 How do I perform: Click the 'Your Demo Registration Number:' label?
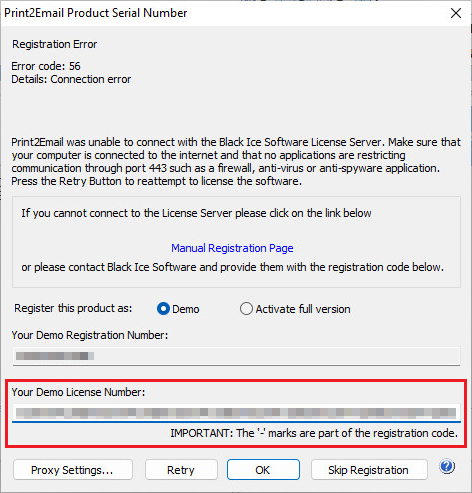[x=90, y=335]
